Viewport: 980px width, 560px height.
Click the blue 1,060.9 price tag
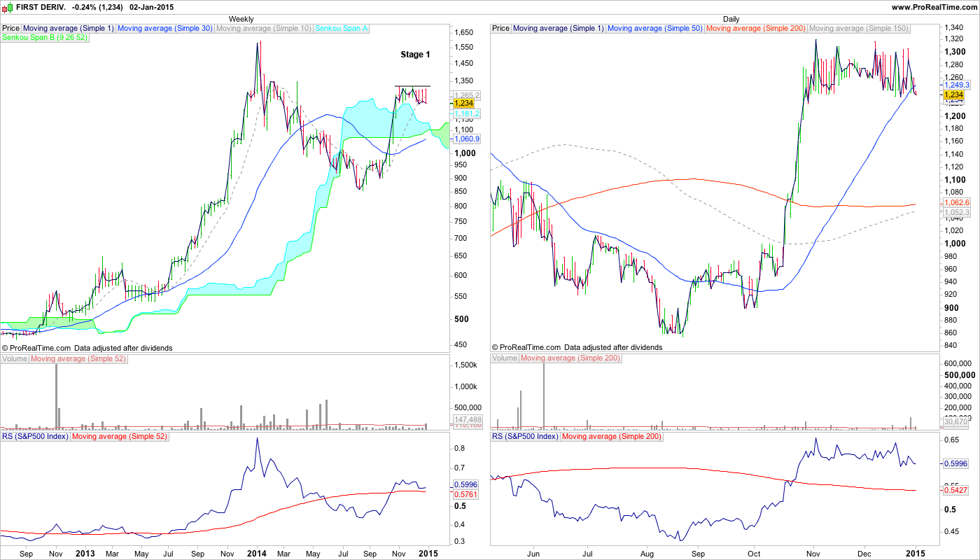click(466, 139)
